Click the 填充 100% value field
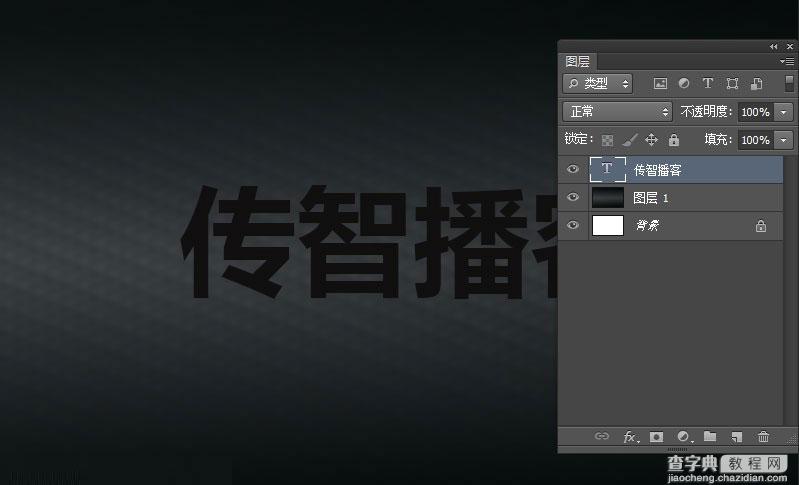This screenshot has height=485, width=799. 756,140
